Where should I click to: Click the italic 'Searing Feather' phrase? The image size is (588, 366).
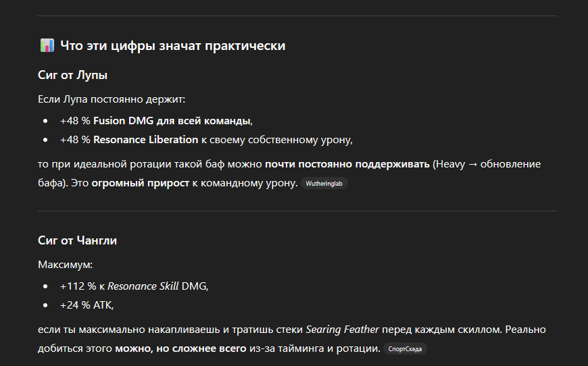click(342, 330)
